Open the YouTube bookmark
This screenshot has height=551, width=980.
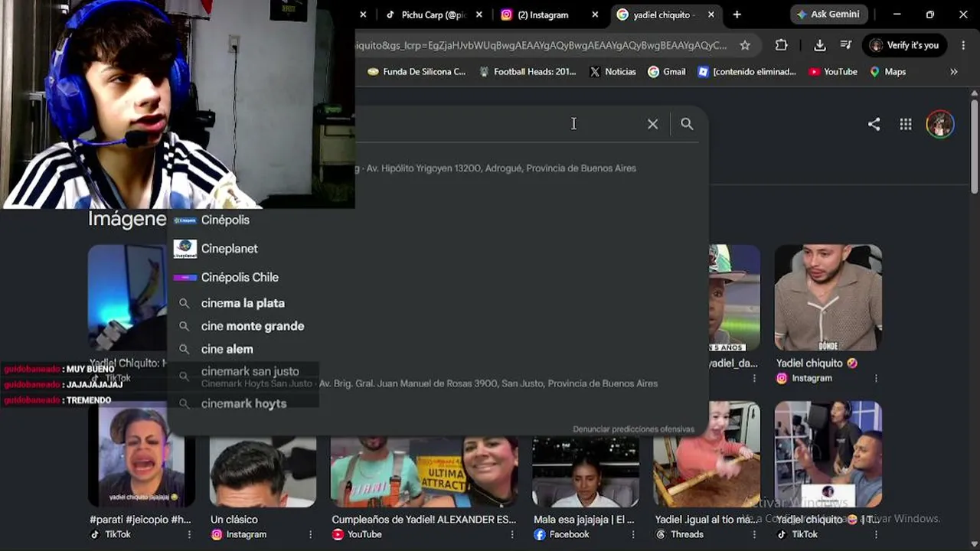pyautogui.click(x=833, y=72)
